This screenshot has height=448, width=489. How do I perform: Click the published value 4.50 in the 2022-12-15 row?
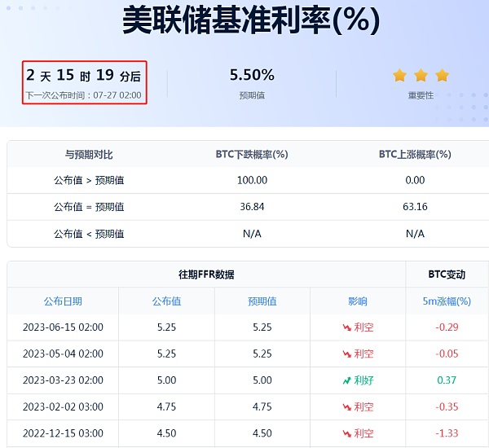[166, 433]
